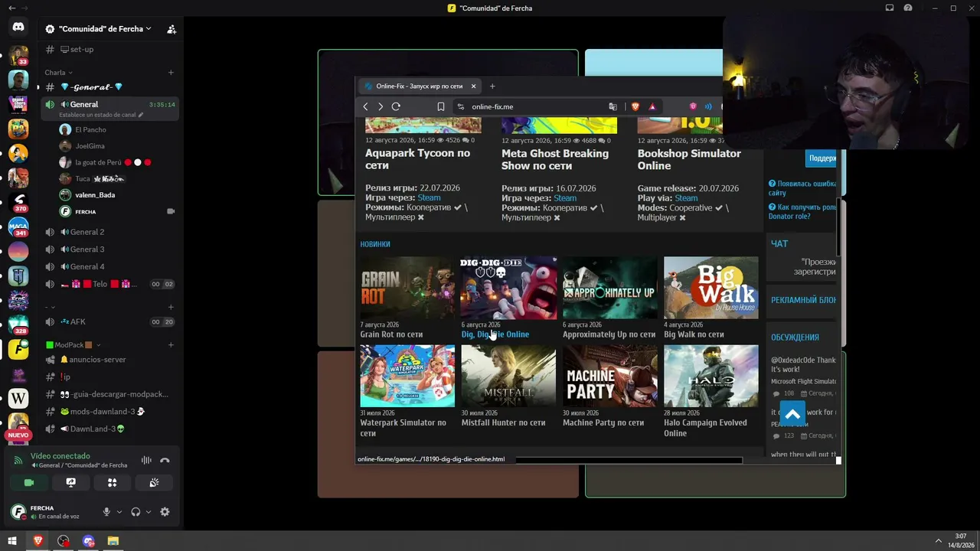This screenshot has height=551, width=980.
Task: Open the !ip text channel
Action: (x=109, y=377)
